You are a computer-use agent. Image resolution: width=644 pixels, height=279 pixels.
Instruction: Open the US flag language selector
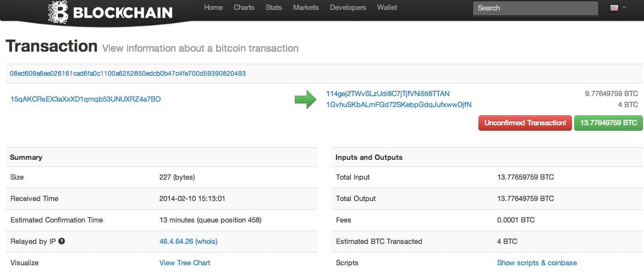614,8
